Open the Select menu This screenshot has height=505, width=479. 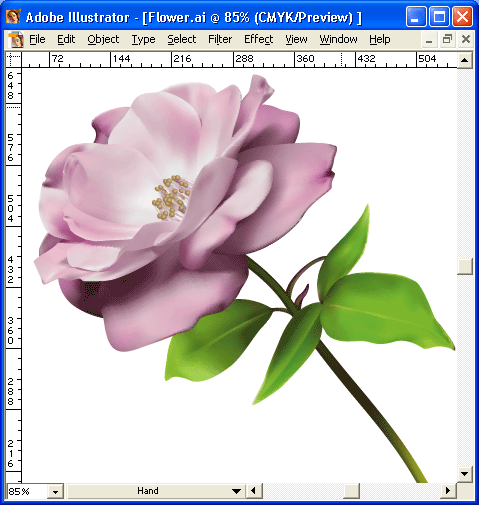click(x=182, y=39)
